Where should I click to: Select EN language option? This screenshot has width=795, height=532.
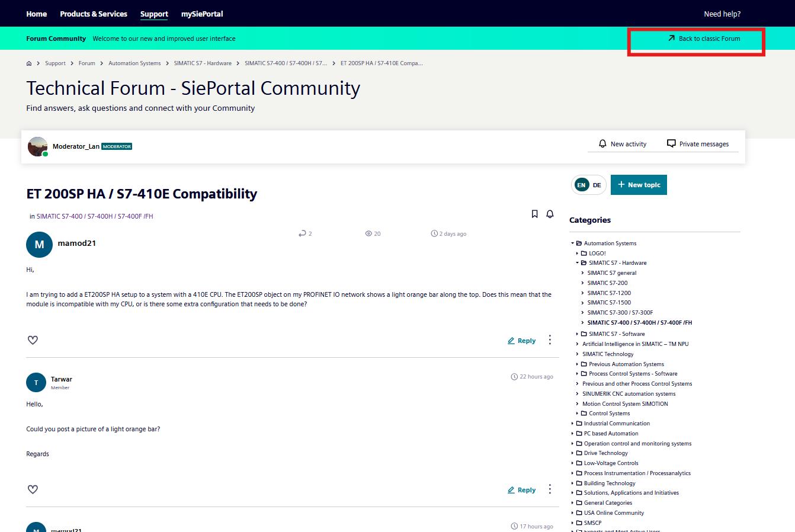tap(582, 185)
